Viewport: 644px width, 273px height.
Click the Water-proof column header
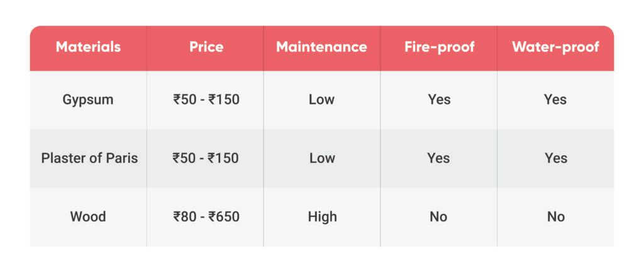click(555, 47)
